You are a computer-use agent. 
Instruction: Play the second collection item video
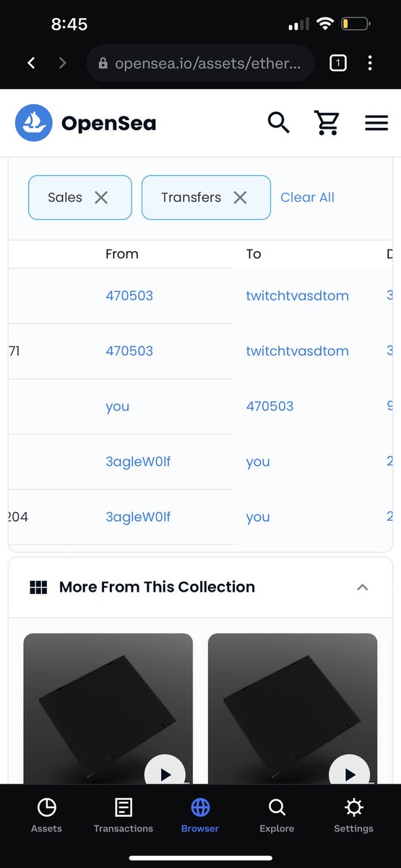pos(349,774)
